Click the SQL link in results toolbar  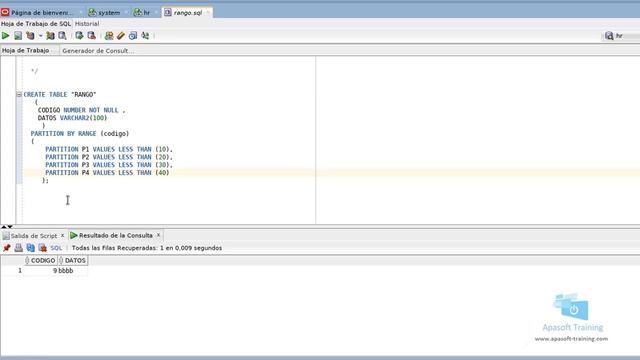pyautogui.click(x=56, y=248)
